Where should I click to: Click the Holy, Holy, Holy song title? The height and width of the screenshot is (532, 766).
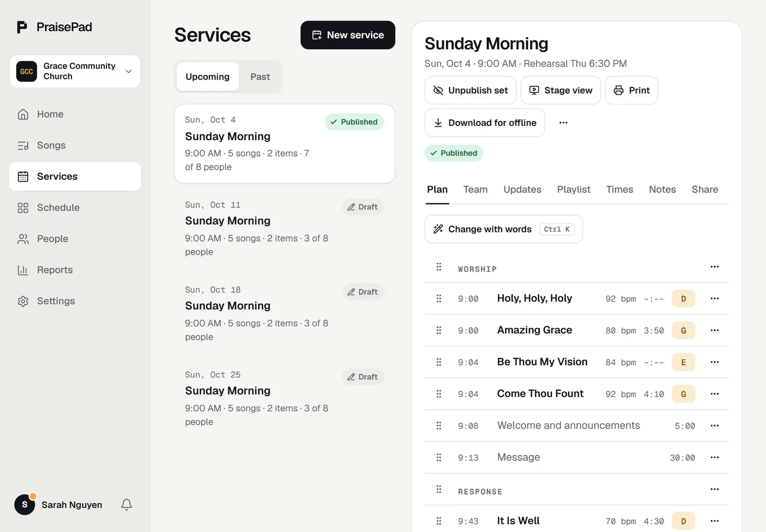(534, 299)
